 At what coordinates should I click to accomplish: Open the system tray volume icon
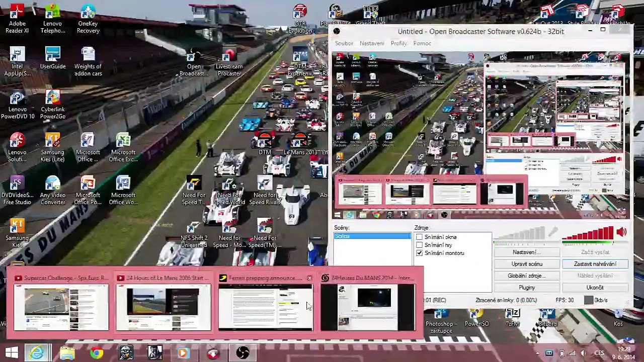(x=584, y=353)
